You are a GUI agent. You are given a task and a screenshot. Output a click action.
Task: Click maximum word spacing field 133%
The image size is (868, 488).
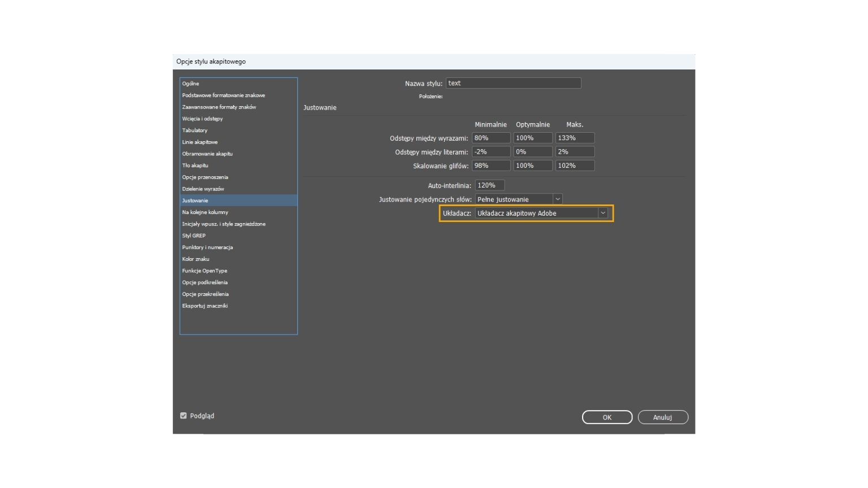(x=575, y=138)
